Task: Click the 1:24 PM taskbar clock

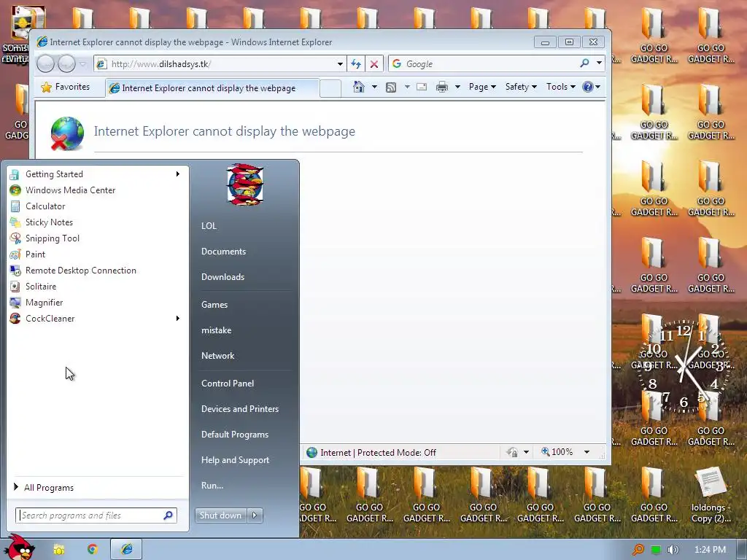Action: click(710, 550)
